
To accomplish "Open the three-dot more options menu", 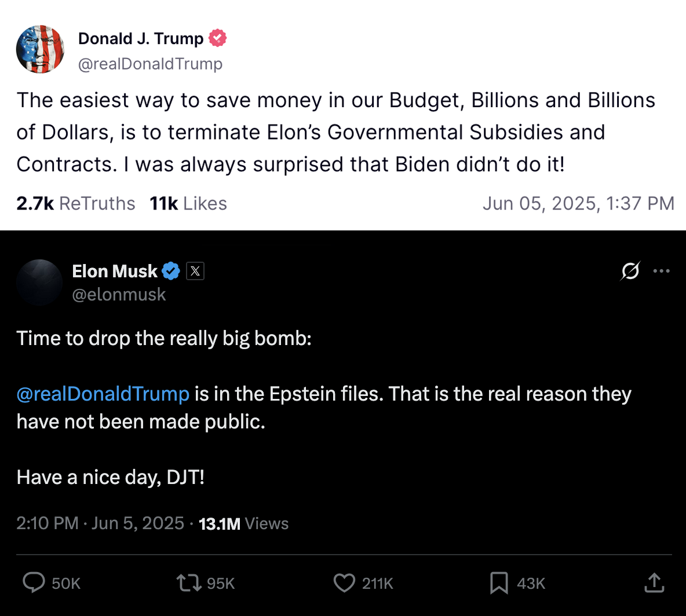I will 661,270.
